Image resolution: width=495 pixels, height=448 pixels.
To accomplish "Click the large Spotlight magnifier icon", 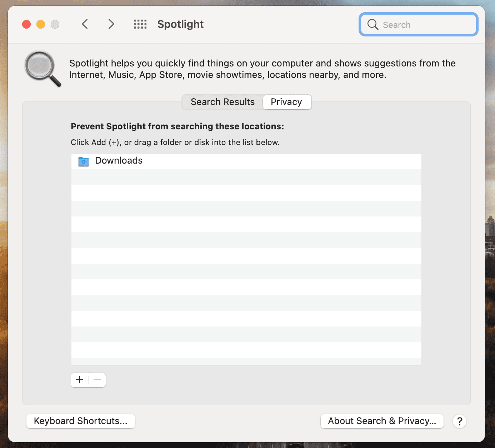I will [x=42, y=69].
